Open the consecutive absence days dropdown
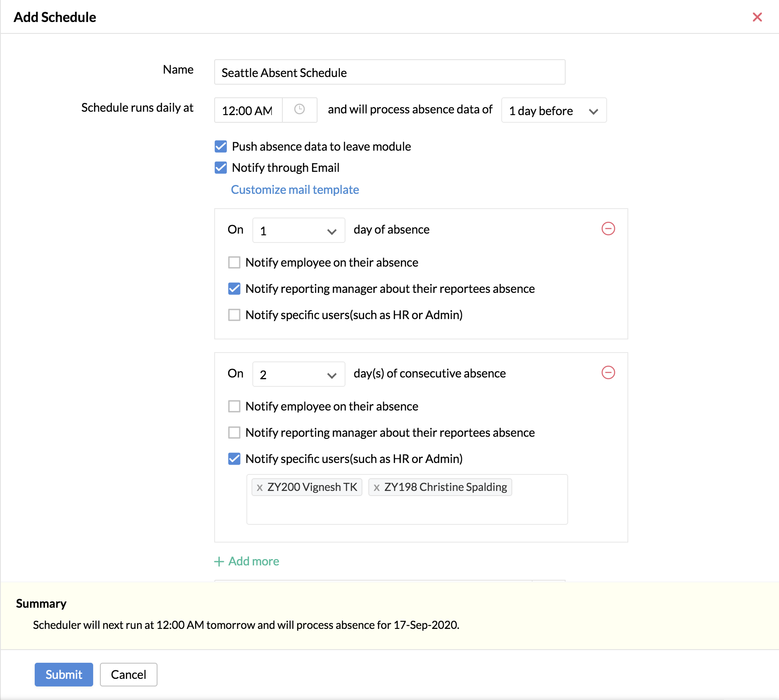779x700 pixels. (298, 375)
